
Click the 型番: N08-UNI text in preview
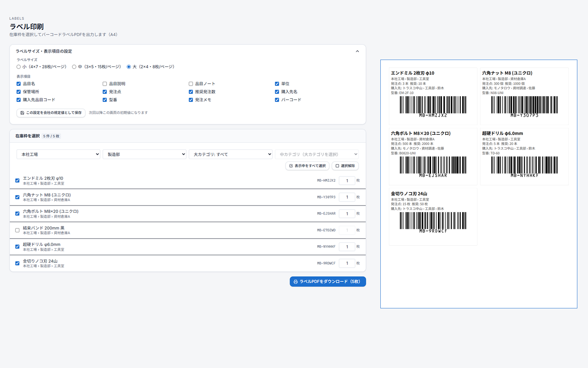pyautogui.click(x=493, y=93)
